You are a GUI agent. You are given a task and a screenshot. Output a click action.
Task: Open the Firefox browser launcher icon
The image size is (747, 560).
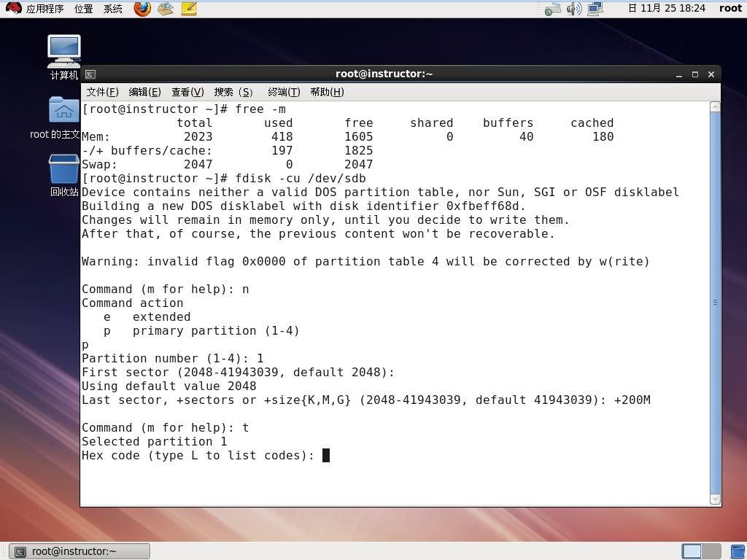(x=142, y=9)
